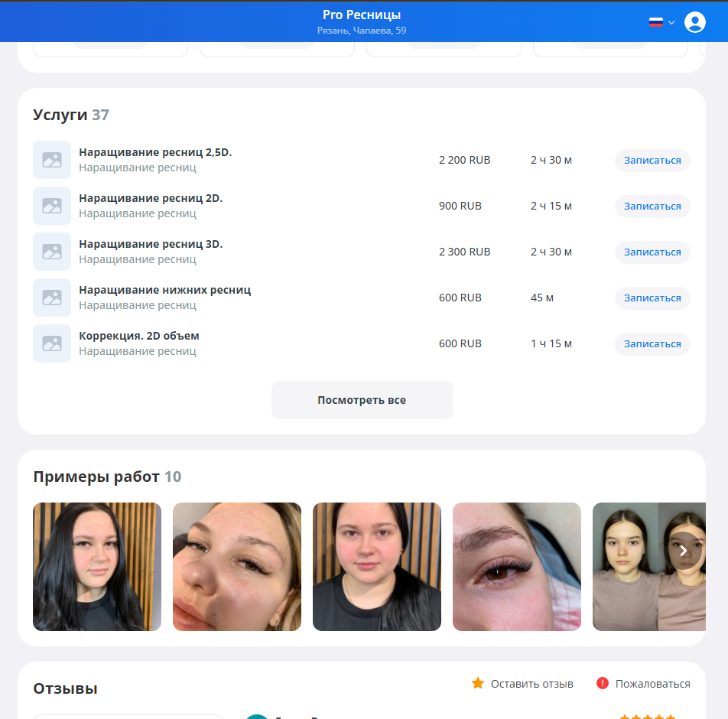Click the red exclamation icon beside Пожаловаться
Viewport: 728px width, 719px height.
coord(602,683)
